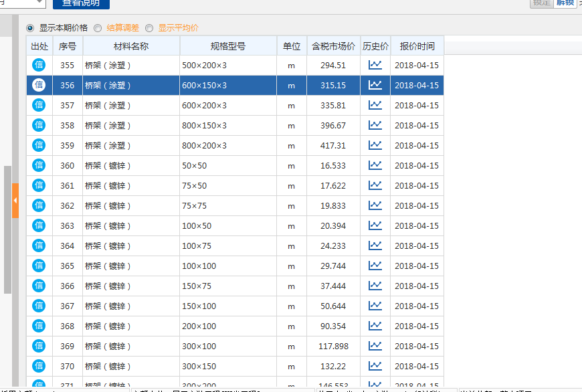Open history price chart for row 362
Viewport: 582px width, 392px height.
point(375,205)
